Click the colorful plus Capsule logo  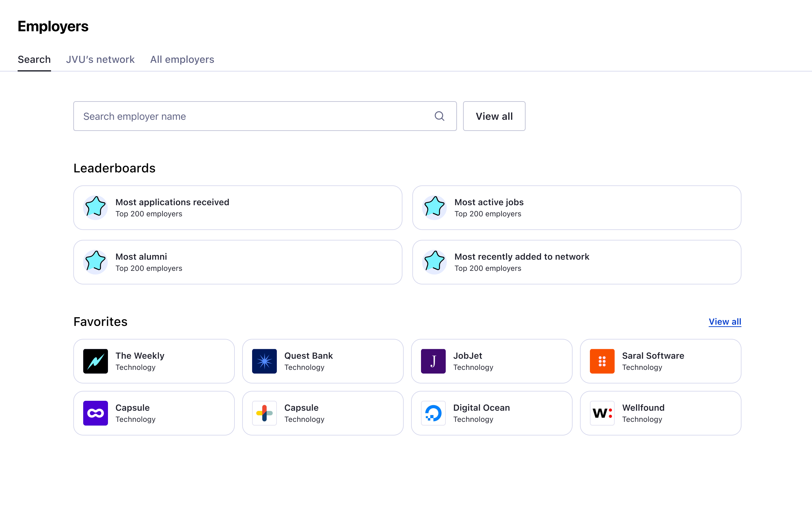point(264,413)
